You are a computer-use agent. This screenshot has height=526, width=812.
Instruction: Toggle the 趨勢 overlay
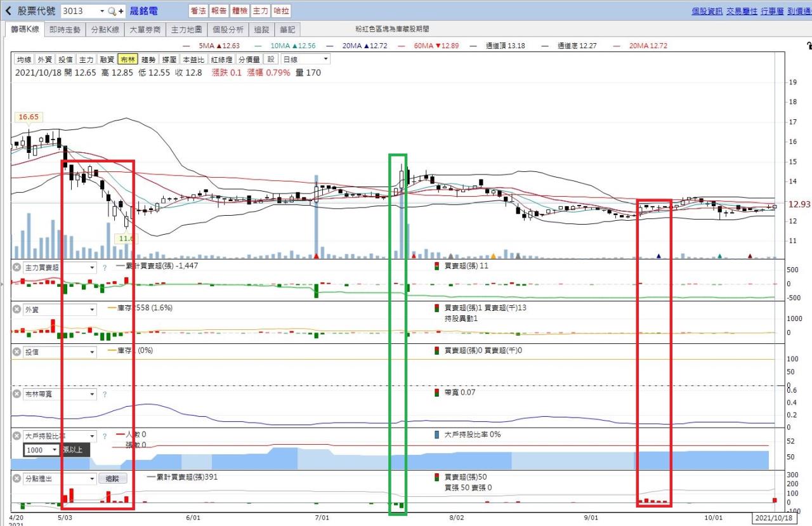148,59
